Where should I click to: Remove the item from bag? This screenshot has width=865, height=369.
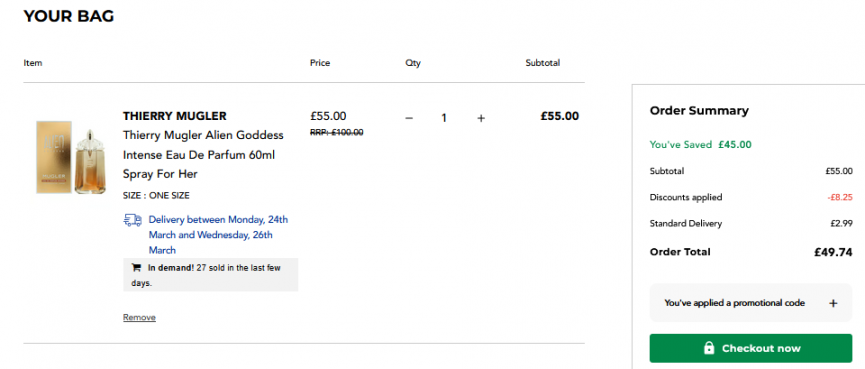[139, 317]
